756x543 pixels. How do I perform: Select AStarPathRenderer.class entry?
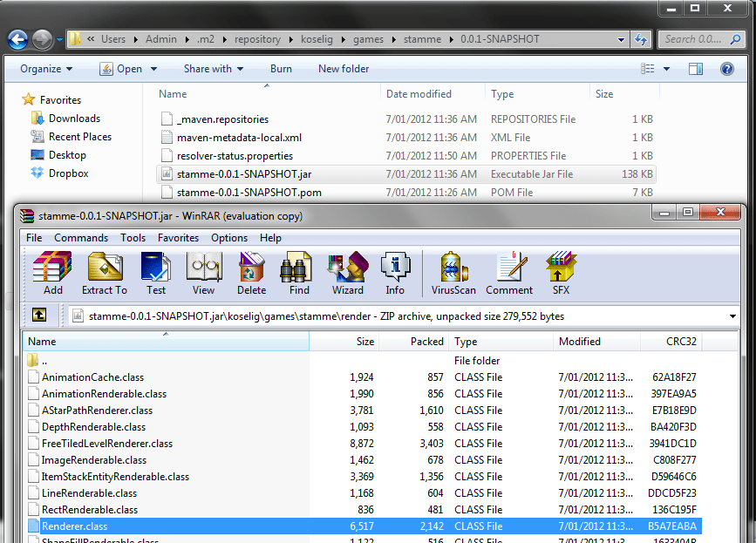364,411
